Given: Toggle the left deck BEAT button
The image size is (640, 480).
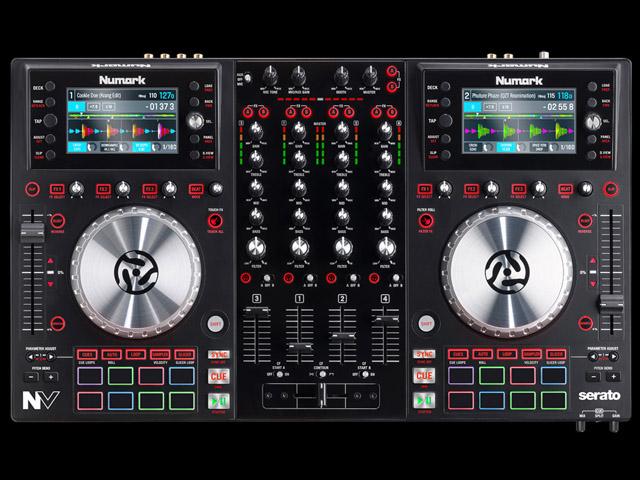Looking at the screenshot, I should 194,188.
